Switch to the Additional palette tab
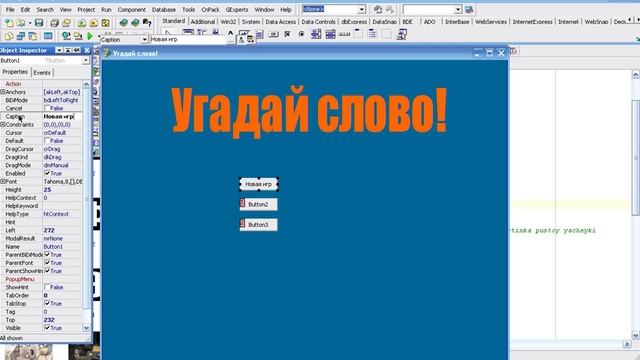This screenshot has height=360, width=640. (202, 22)
